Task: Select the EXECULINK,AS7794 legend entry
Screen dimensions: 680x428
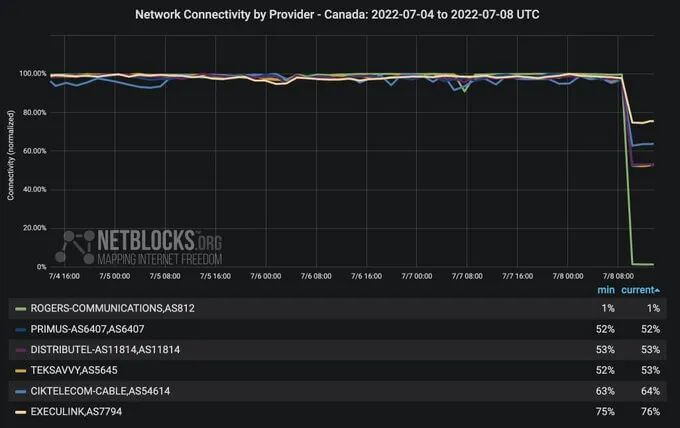Action: (x=76, y=412)
